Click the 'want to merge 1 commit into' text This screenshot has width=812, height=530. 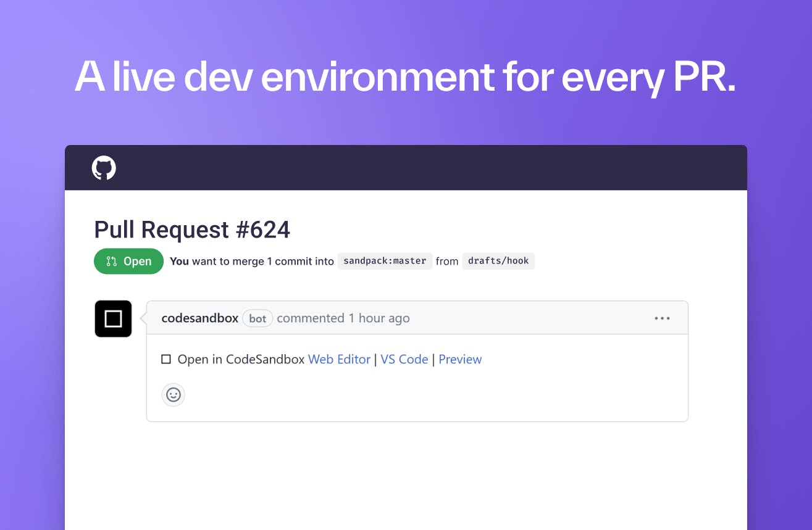[x=263, y=261]
